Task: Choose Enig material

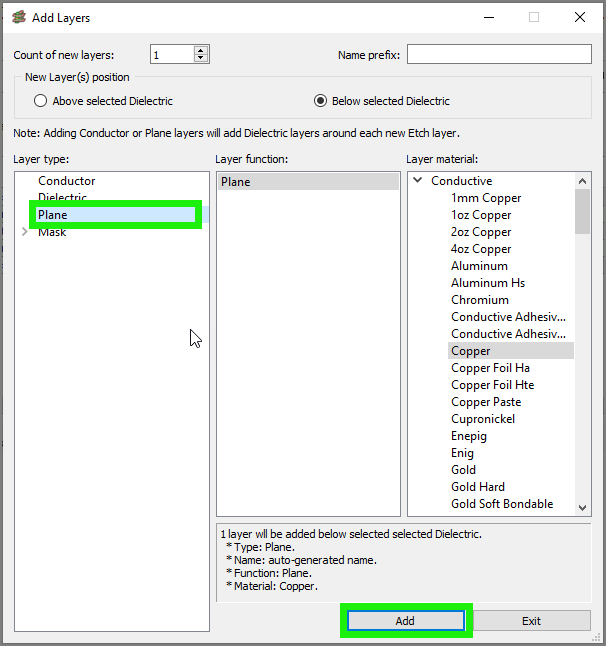Action: 462,453
